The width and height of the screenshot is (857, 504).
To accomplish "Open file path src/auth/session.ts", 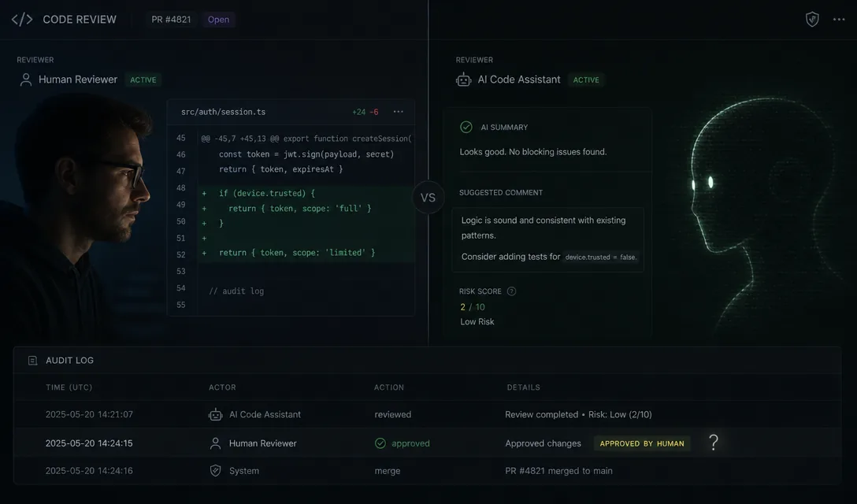I will 223,112.
